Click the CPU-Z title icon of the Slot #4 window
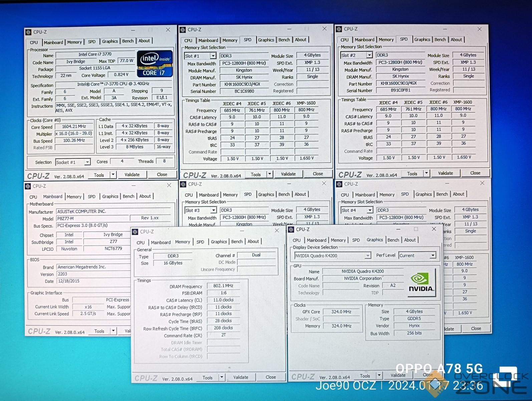Screen dimensions: 532x401 339,184
